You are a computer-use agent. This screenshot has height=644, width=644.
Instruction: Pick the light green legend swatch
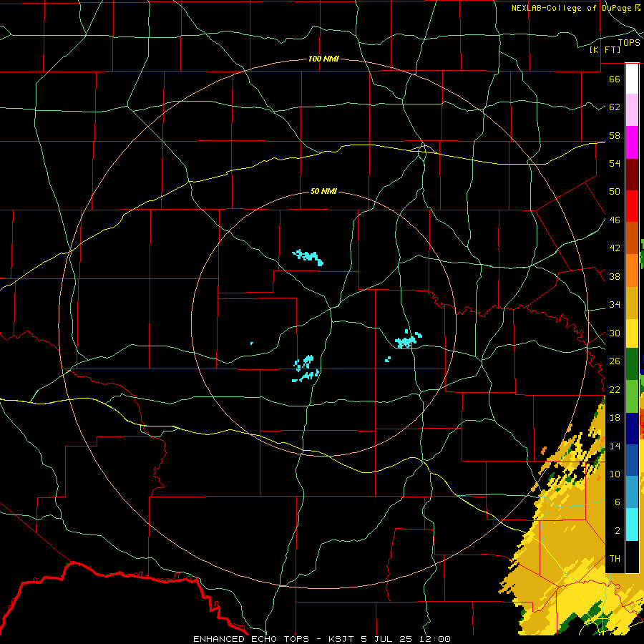pyautogui.click(x=632, y=396)
